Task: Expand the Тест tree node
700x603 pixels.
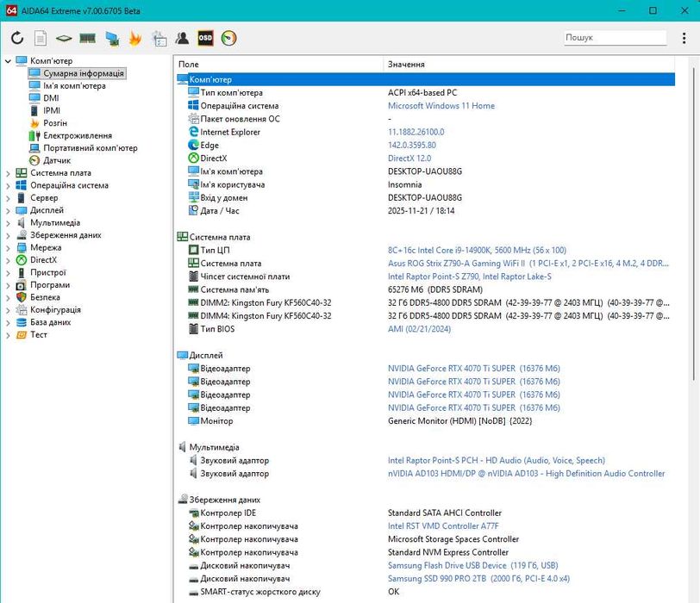Action: pos(8,335)
